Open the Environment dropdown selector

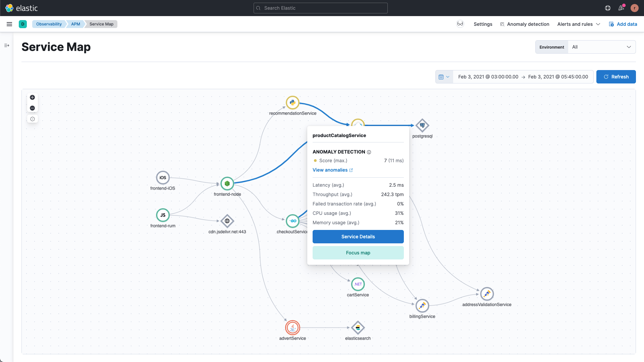(601, 47)
